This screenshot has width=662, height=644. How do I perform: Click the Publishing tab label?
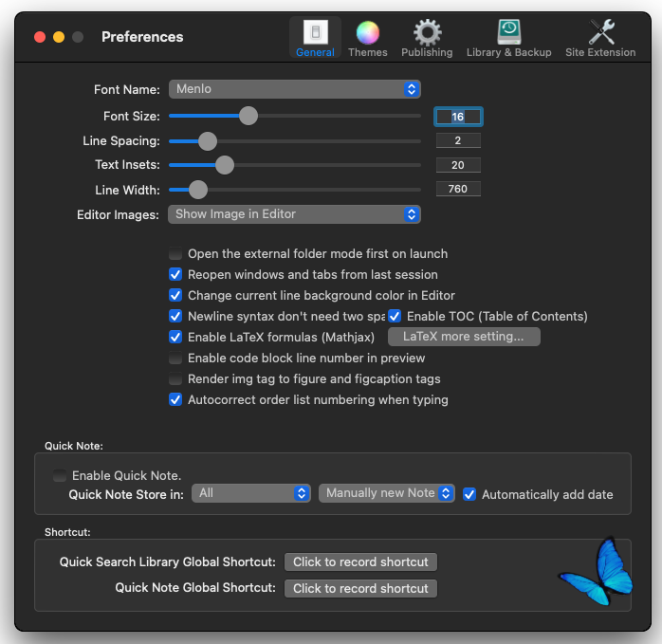coord(427,52)
